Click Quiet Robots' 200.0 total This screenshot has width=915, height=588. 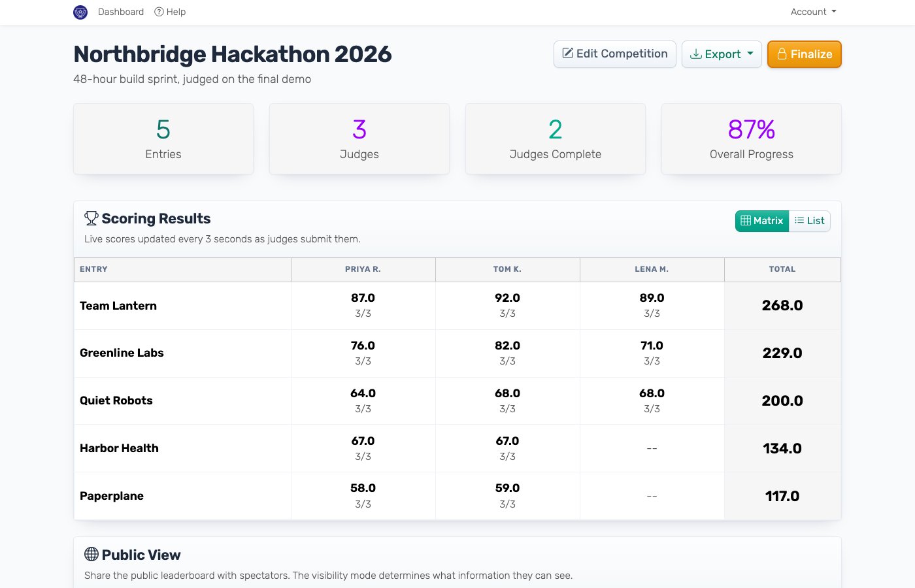pos(782,400)
